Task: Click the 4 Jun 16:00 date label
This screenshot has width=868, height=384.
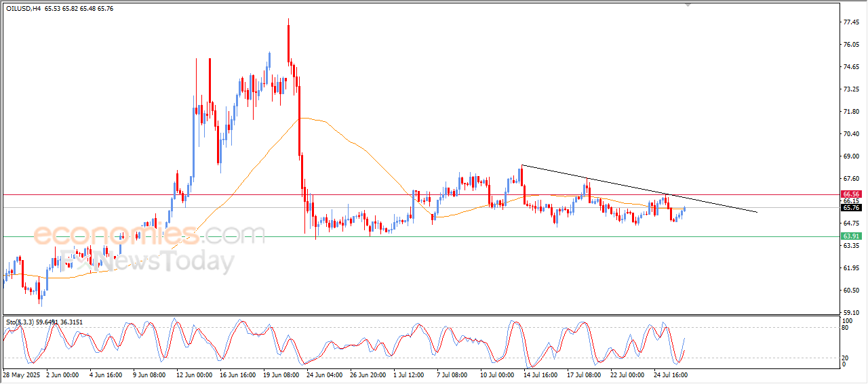Action: [105, 375]
